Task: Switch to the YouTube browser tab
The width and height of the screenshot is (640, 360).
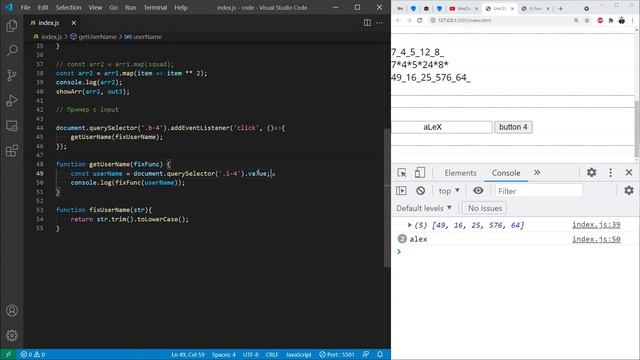Action: [x=463, y=8]
